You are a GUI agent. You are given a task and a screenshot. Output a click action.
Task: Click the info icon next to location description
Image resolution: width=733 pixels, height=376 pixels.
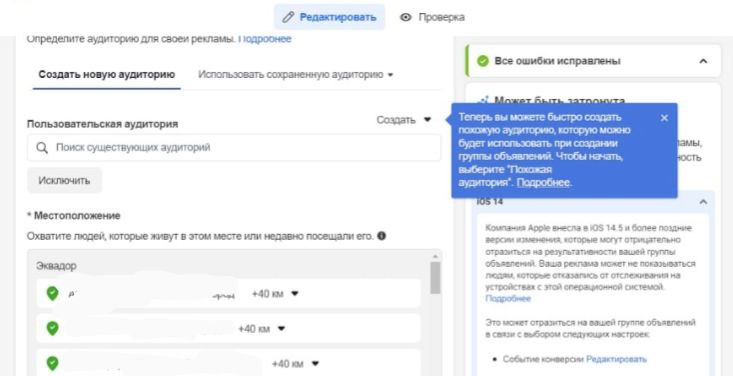coord(381,236)
